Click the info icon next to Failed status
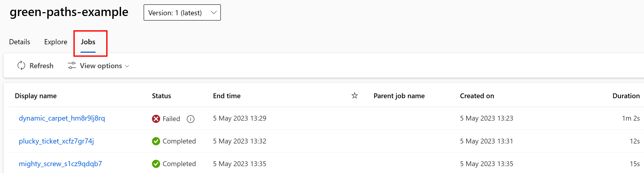Image resolution: width=644 pixels, height=173 pixels. (x=191, y=119)
